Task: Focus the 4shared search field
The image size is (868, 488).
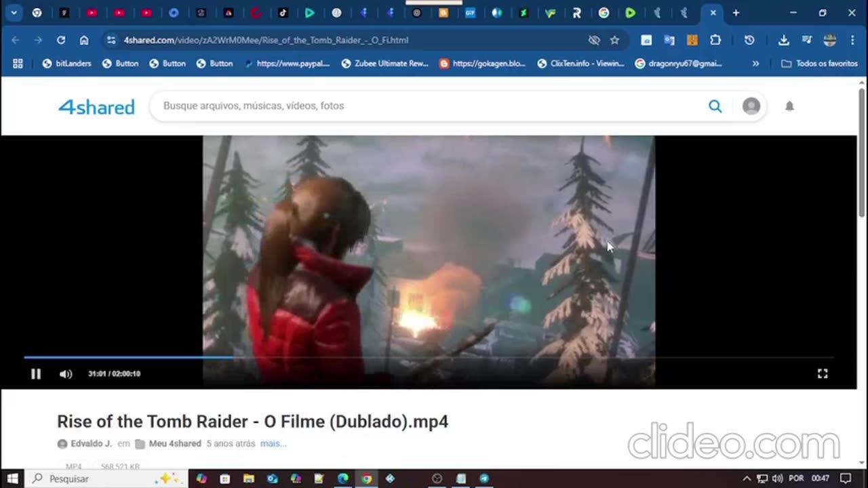Action: pyautogui.click(x=427, y=106)
